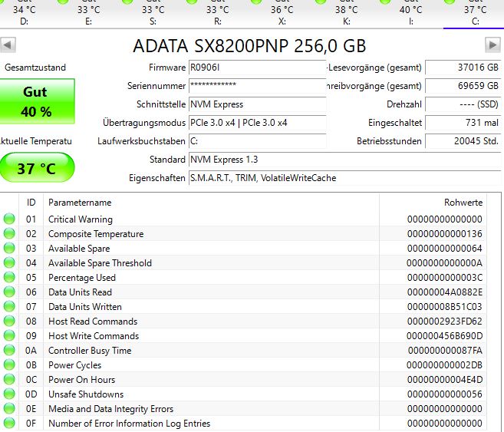Image resolution: width=504 pixels, height=432 pixels.
Task: Click raw value 0000000004E4D
Action: pyautogui.click(x=445, y=380)
